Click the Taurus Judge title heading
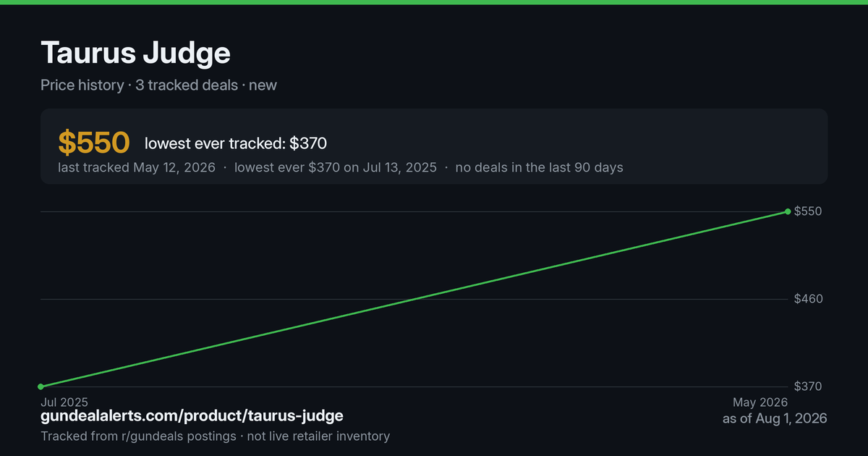868x456 pixels. click(x=136, y=54)
